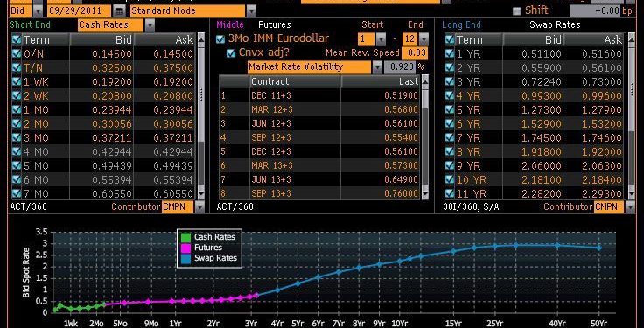Uncheck the 5 YR swap checkbox
Image resolution: width=644 pixels, height=328 pixels.
coord(450,109)
